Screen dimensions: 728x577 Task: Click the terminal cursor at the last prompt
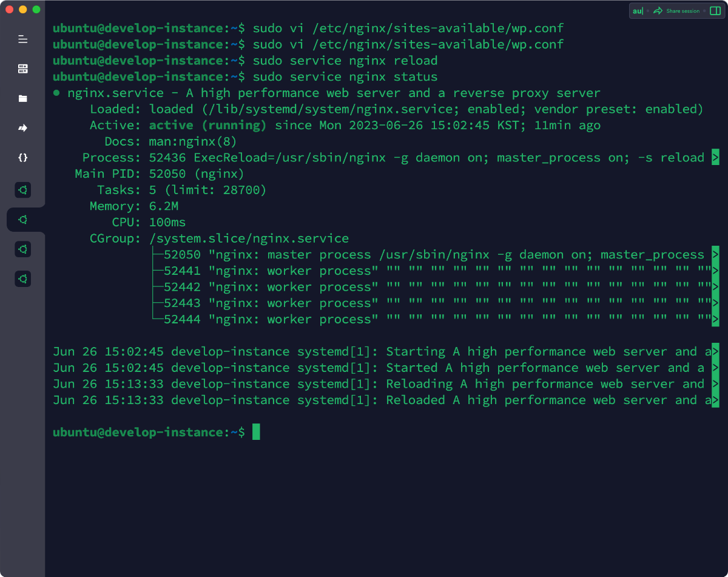(x=256, y=432)
